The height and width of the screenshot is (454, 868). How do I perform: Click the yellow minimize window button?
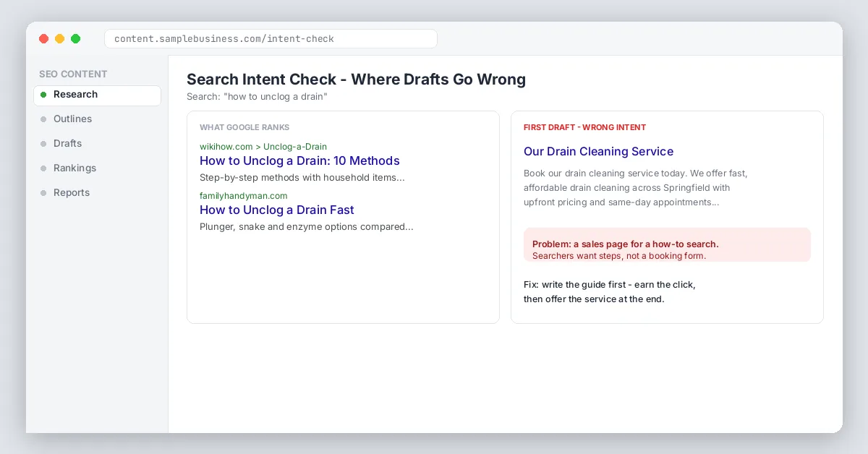(x=60, y=38)
